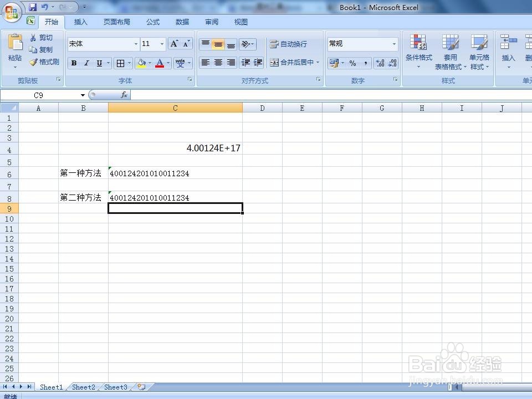Select column C header

click(x=176, y=108)
